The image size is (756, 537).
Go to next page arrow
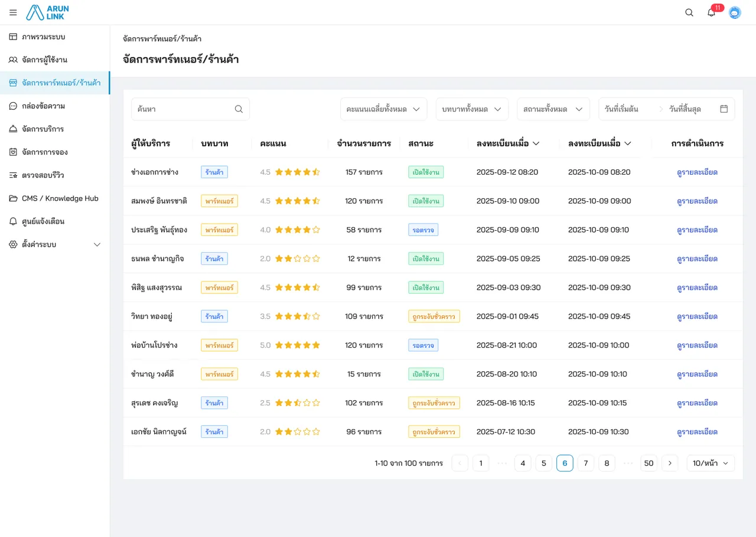670,463
